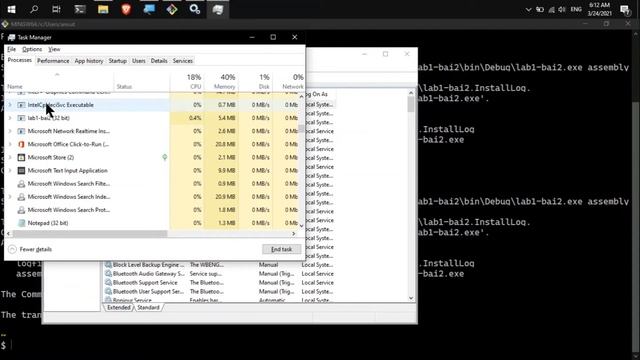Expand the IntelCpHeciSvc Executable process
This screenshot has height=360, width=640.
pyautogui.click(x=10, y=105)
